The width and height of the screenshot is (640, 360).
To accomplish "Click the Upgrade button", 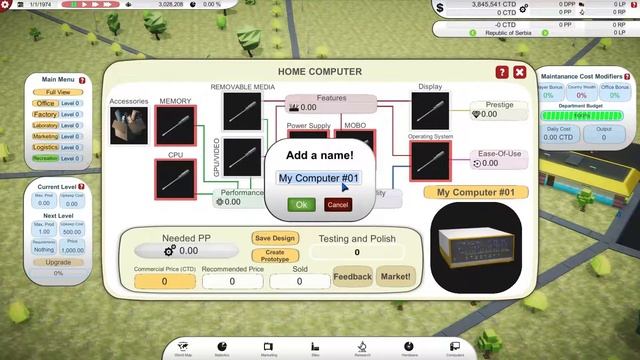I will [x=58, y=262].
